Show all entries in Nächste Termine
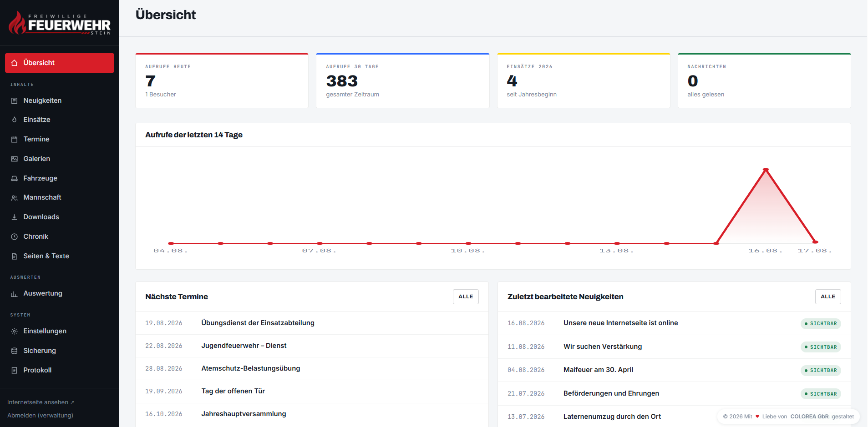 [466, 296]
